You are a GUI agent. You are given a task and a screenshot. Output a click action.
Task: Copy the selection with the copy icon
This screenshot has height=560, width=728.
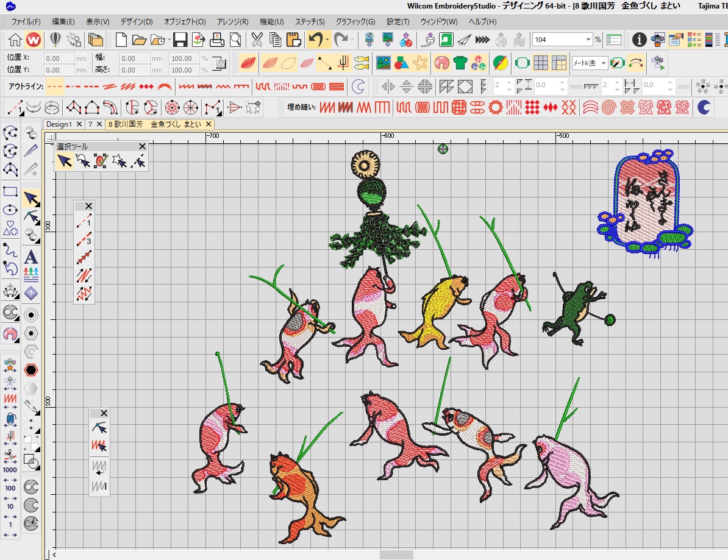click(276, 40)
